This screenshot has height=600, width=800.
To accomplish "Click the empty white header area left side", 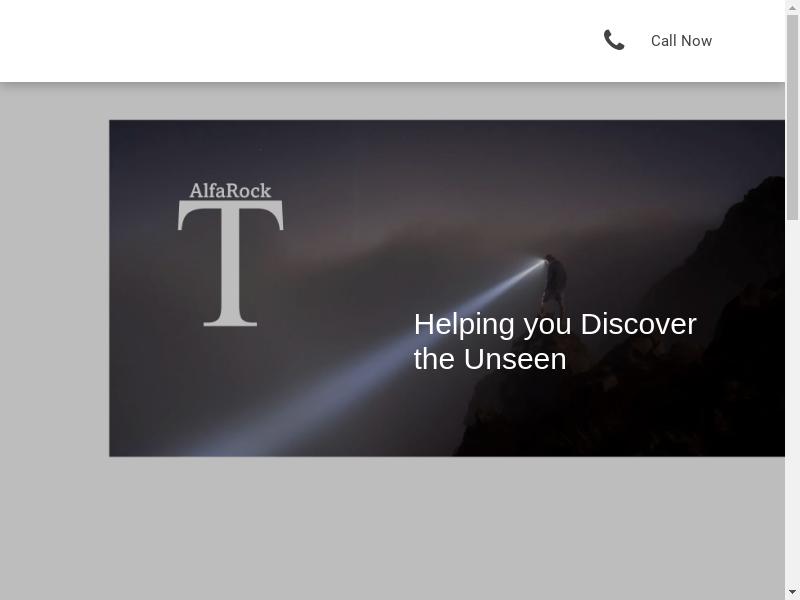I will (200, 40).
